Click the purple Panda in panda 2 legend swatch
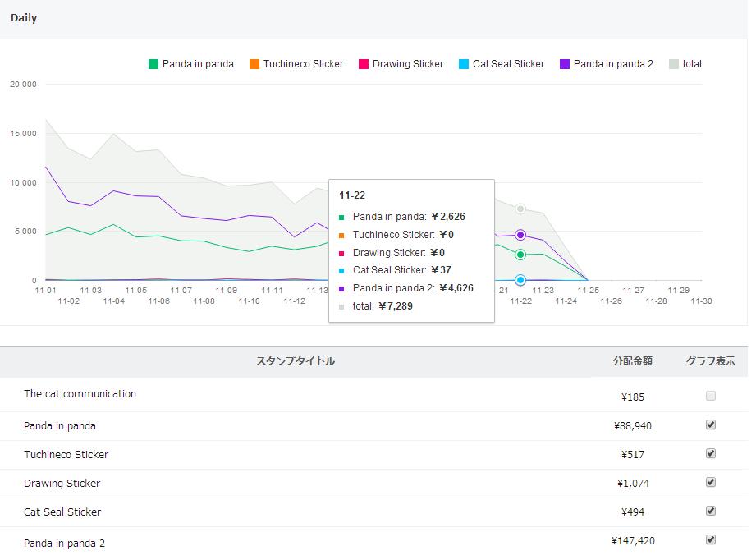Viewport: 756px width, 560px height. click(565, 64)
